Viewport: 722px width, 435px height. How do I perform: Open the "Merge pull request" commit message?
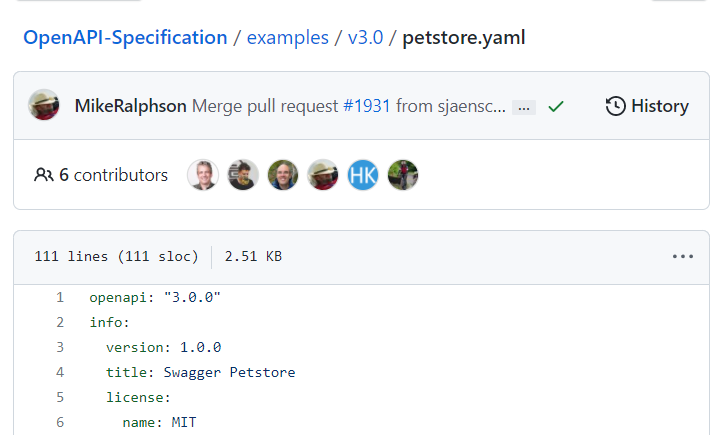[x=264, y=106]
